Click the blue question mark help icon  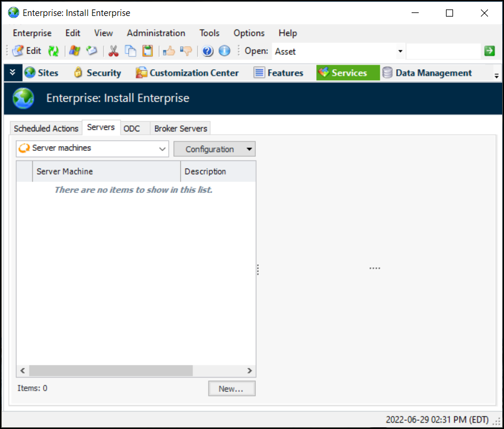[208, 51]
